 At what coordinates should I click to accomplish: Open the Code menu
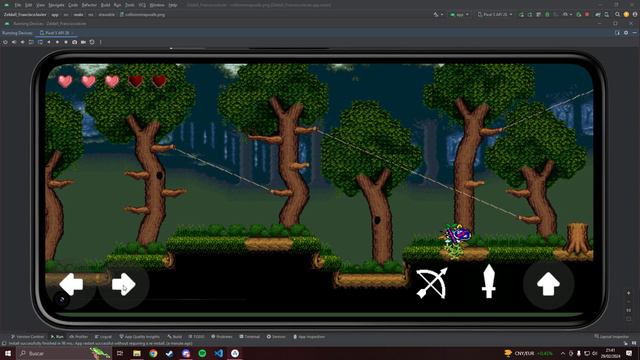pyautogui.click(x=73, y=5)
